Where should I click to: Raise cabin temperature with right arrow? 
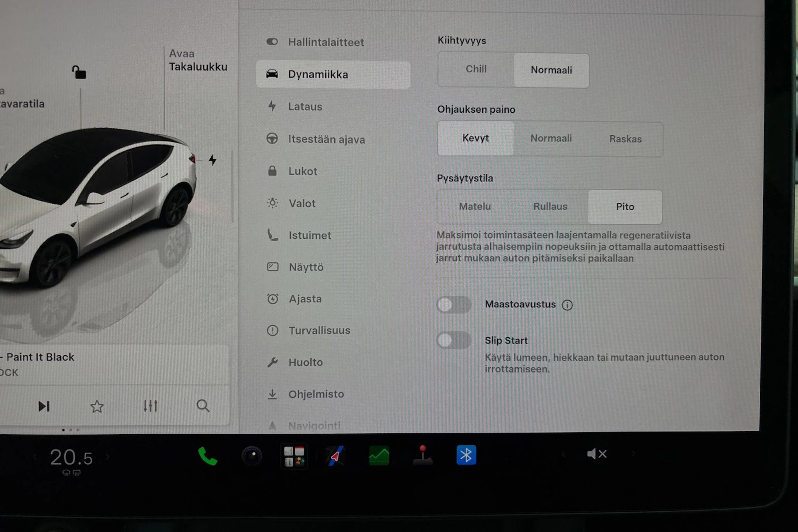pyautogui.click(x=108, y=457)
